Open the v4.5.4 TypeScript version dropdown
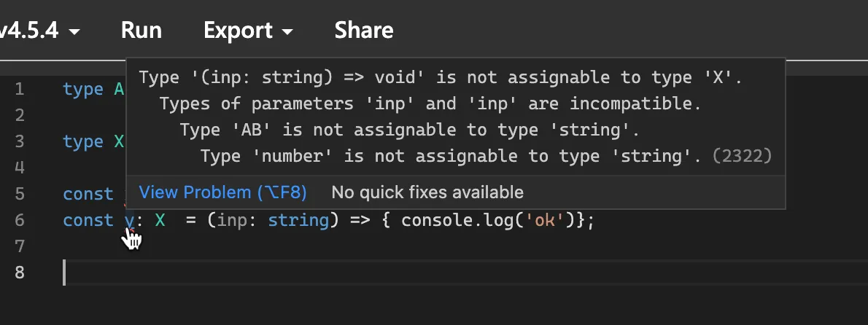The height and width of the screenshot is (325, 868). pyautogui.click(x=40, y=31)
